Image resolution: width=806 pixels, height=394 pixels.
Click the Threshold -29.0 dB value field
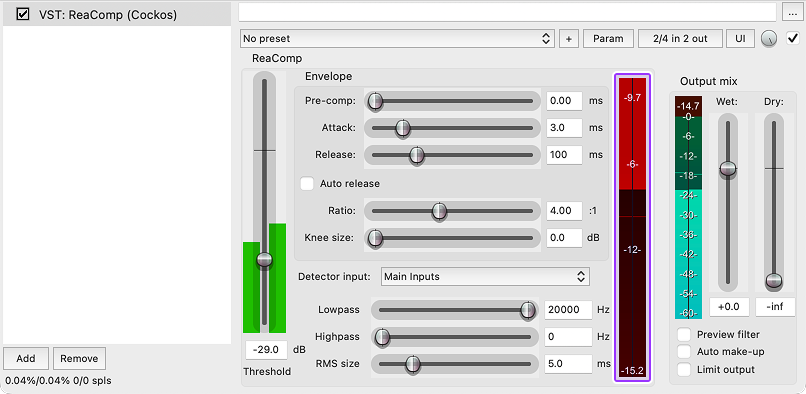[x=266, y=350]
